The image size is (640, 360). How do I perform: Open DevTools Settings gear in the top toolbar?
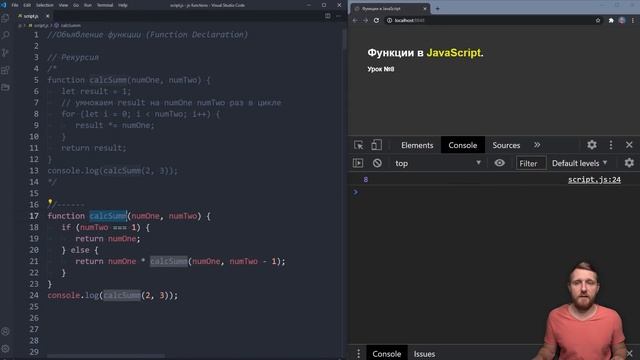coord(592,144)
